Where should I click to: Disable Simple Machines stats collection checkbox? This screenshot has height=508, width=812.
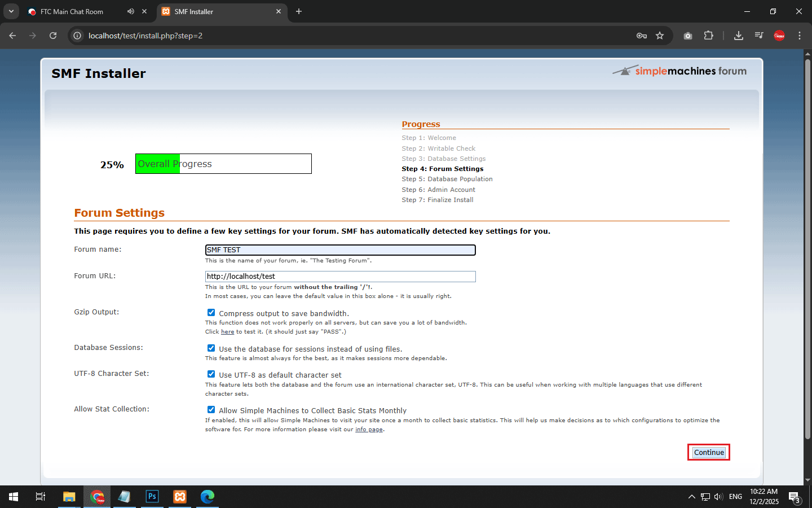211,410
